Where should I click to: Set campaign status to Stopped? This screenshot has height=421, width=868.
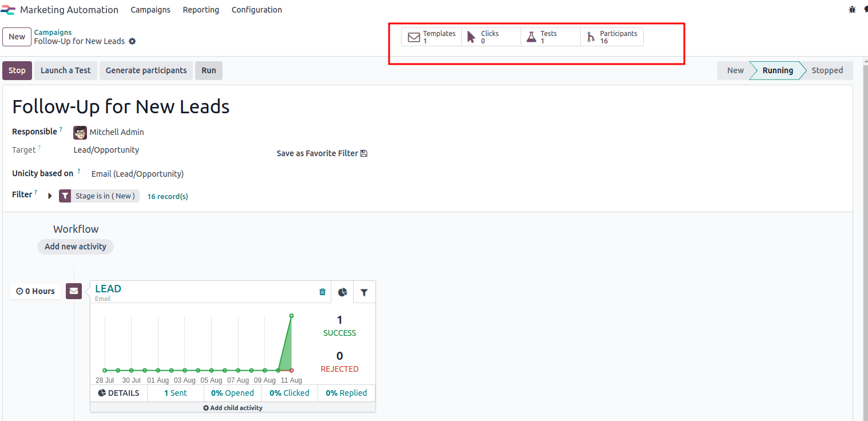(827, 70)
